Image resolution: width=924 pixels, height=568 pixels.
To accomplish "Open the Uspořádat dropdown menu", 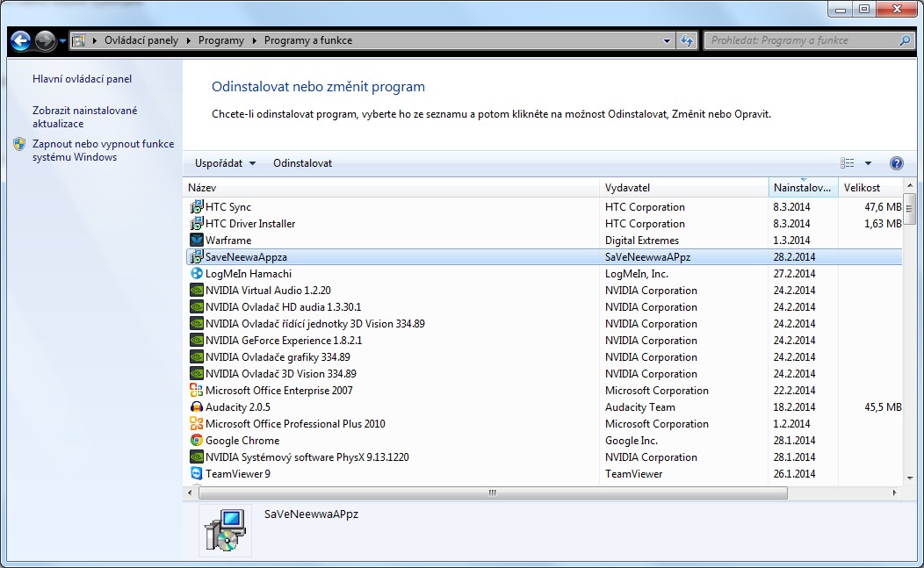I will (225, 163).
